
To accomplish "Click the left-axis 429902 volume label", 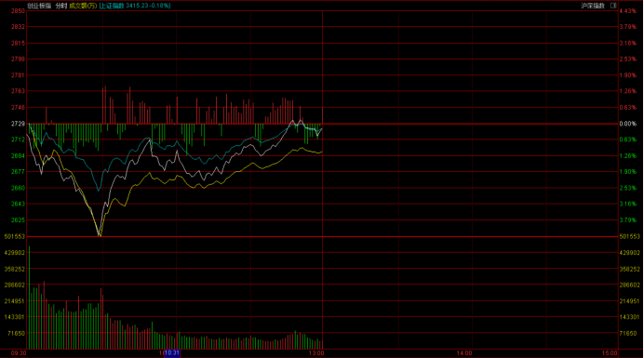I will coord(15,253).
